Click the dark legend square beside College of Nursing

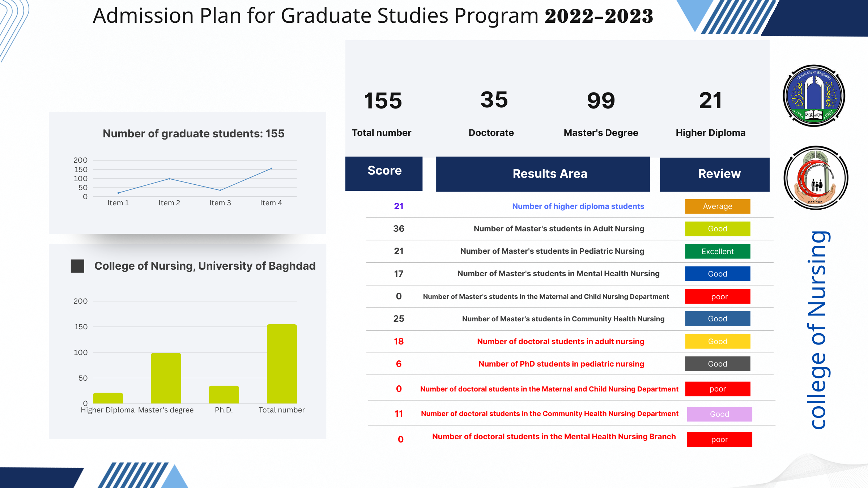(77, 266)
